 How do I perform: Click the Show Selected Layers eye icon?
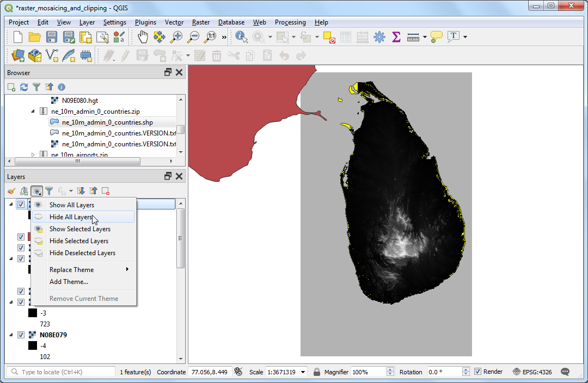pyautogui.click(x=38, y=229)
